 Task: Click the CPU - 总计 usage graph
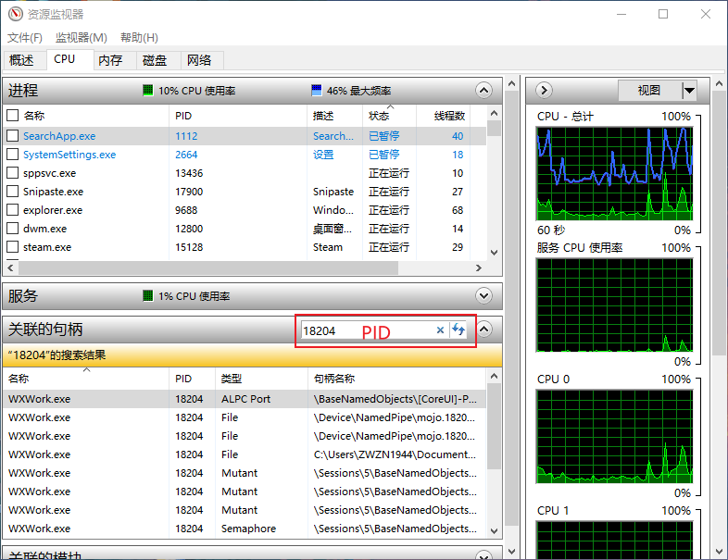point(614,173)
